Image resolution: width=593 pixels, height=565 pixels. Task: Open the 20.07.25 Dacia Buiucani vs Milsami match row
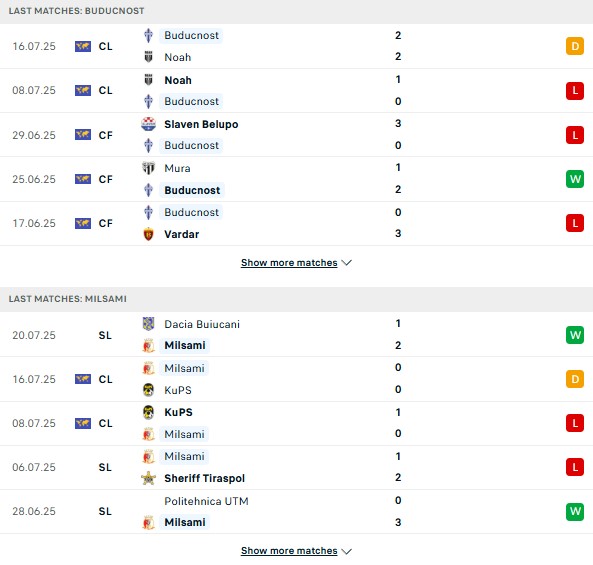pos(296,335)
